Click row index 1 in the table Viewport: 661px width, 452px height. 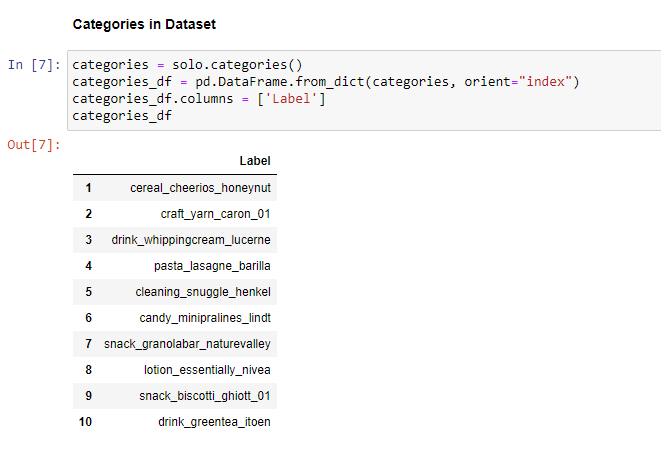[88, 188]
